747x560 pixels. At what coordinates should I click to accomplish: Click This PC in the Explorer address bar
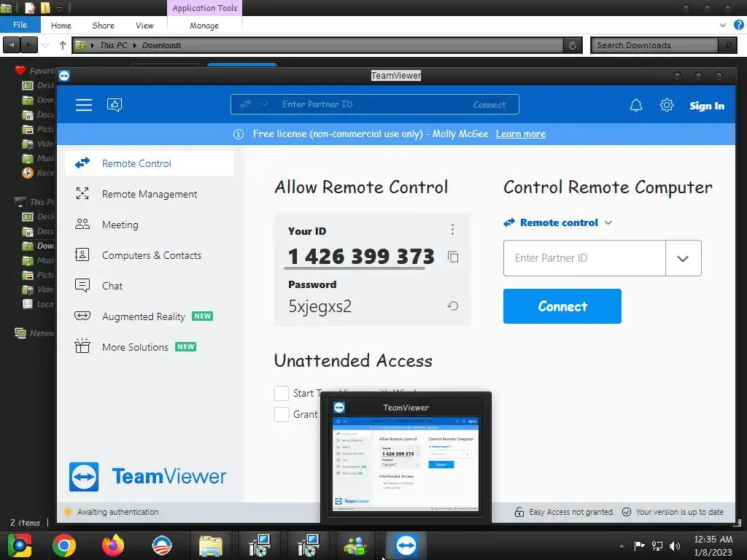click(113, 45)
